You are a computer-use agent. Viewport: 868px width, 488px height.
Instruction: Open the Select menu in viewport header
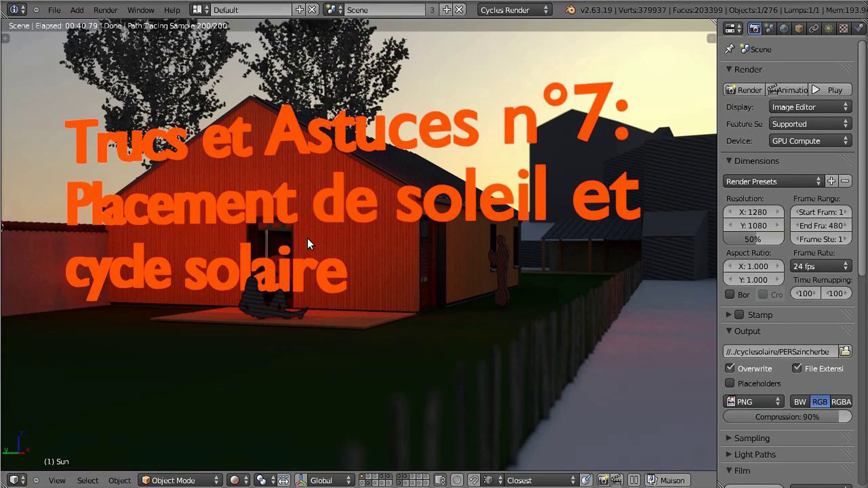click(88, 480)
